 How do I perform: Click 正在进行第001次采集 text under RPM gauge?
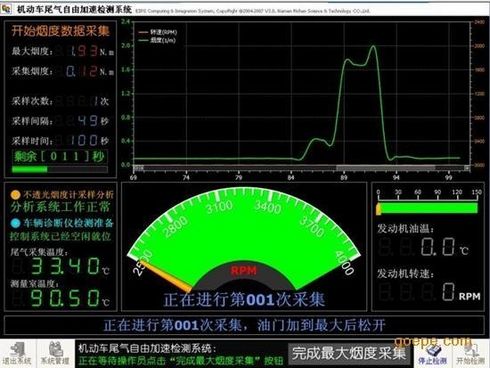pyautogui.click(x=244, y=299)
